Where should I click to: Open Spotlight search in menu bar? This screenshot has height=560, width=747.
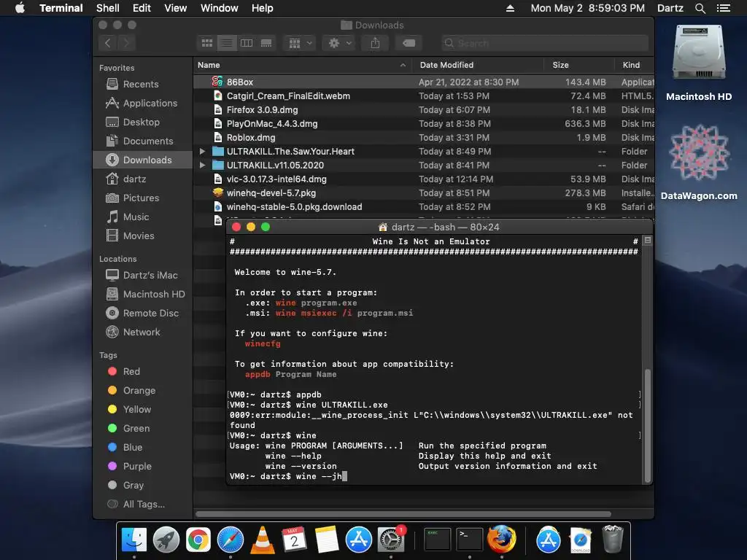(x=700, y=8)
